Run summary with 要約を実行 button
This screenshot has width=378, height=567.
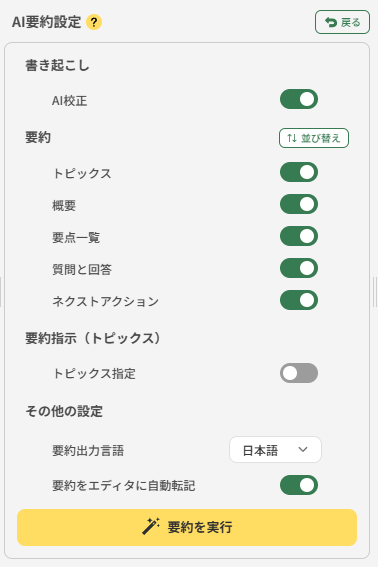pos(187,527)
